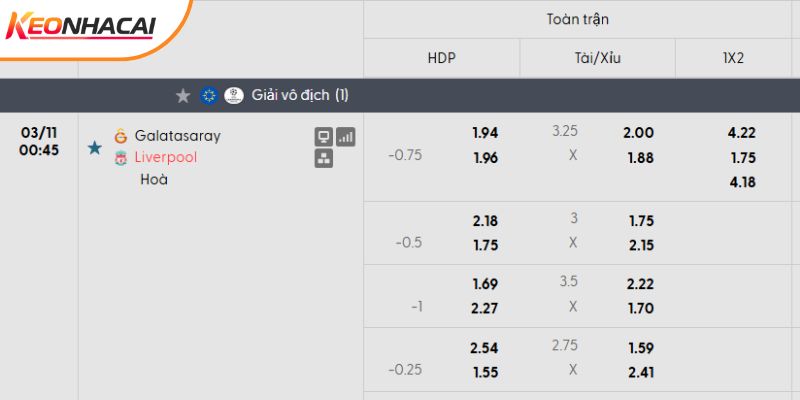Toggle favorite star for Galatasaray match

pos(95,148)
